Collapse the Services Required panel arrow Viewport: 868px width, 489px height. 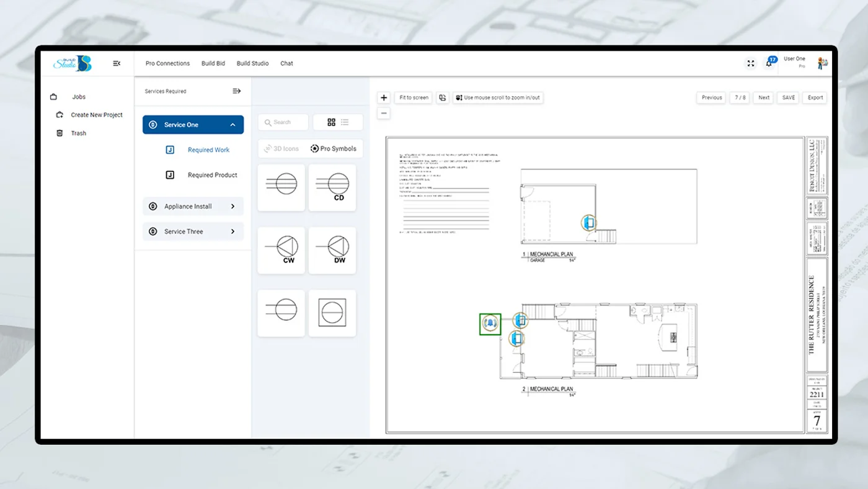tap(236, 91)
